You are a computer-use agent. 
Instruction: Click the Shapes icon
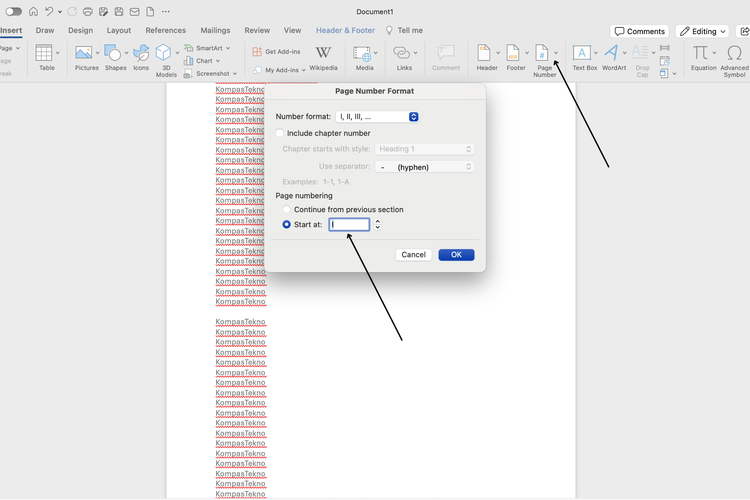(113, 53)
